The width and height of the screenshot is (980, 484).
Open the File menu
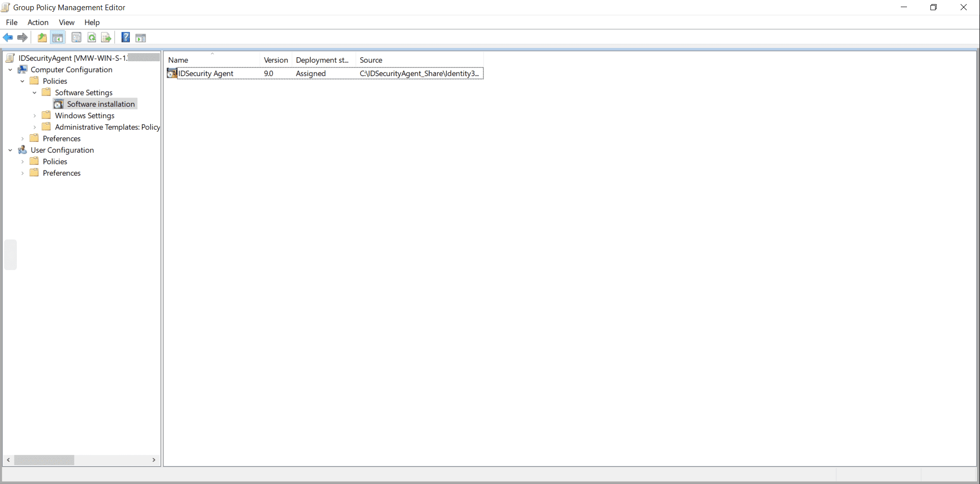[12, 22]
